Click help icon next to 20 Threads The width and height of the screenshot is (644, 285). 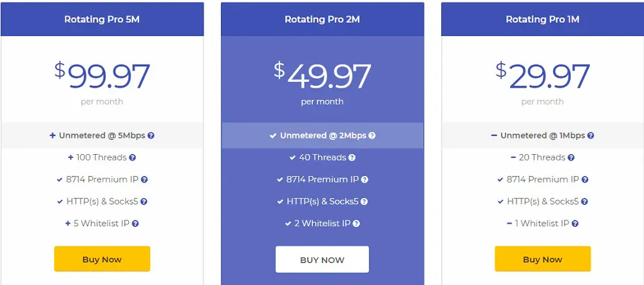click(x=571, y=157)
